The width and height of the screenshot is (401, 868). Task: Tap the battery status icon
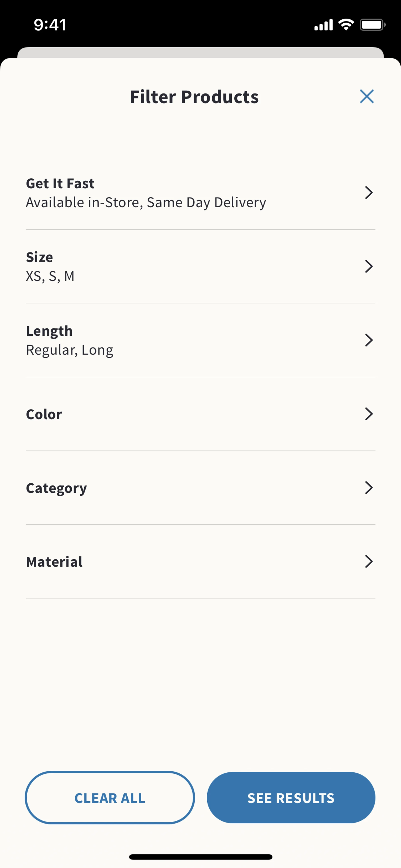[x=372, y=25]
